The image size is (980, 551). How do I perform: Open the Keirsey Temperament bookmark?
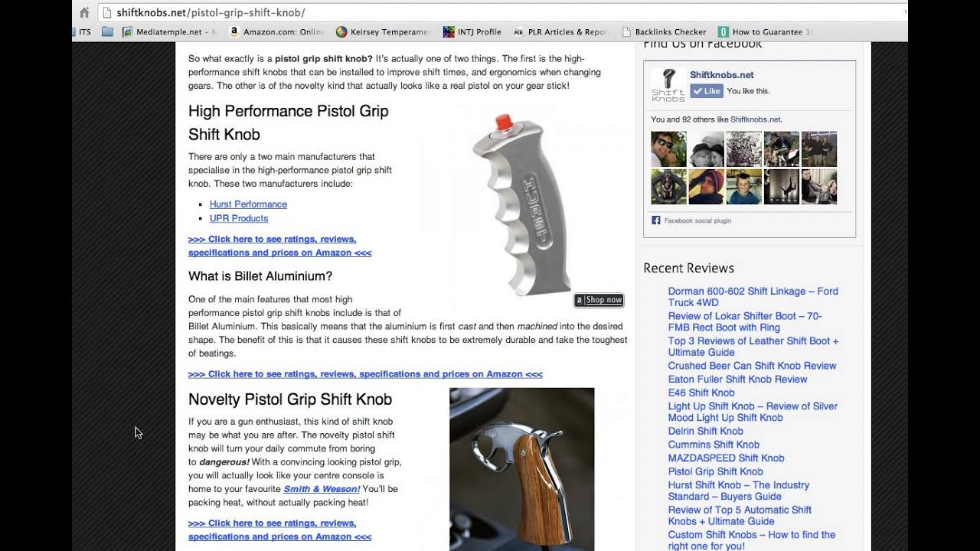click(384, 32)
